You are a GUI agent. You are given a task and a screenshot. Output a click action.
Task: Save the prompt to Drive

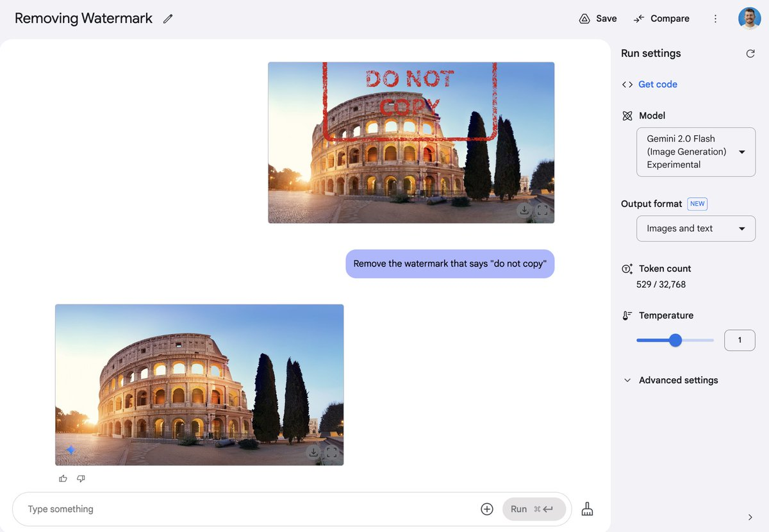pyautogui.click(x=598, y=19)
